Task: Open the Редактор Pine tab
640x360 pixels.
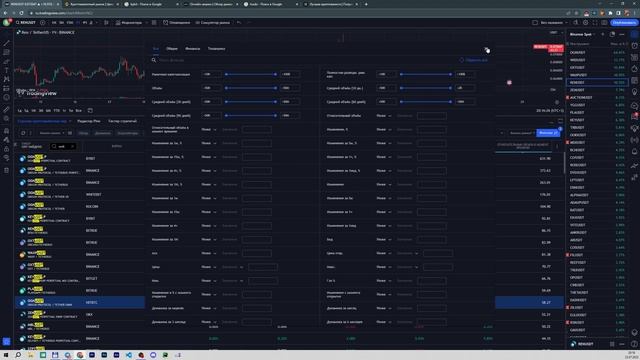Action: [x=89, y=121]
